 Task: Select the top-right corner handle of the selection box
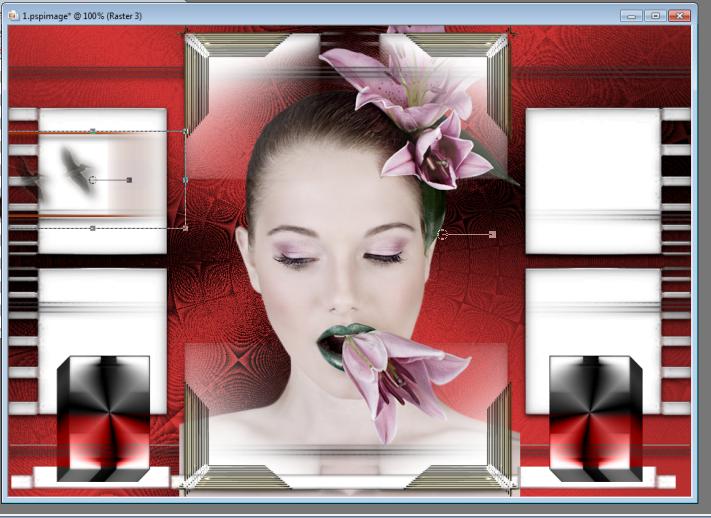(x=185, y=132)
